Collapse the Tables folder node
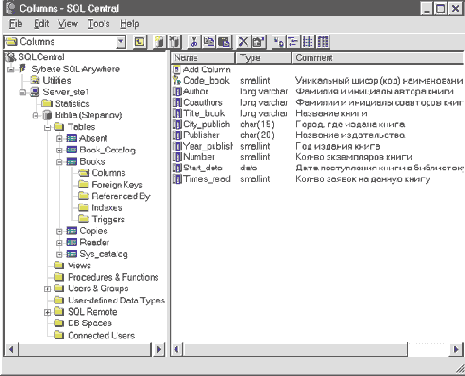The width and height of the screenshot is (465, 376). click(48, 127)
